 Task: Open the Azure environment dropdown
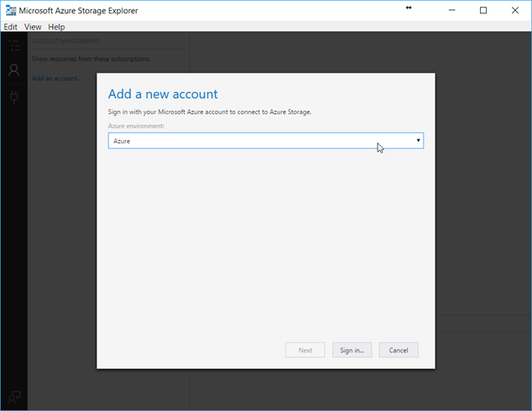(x=266, y=141)
